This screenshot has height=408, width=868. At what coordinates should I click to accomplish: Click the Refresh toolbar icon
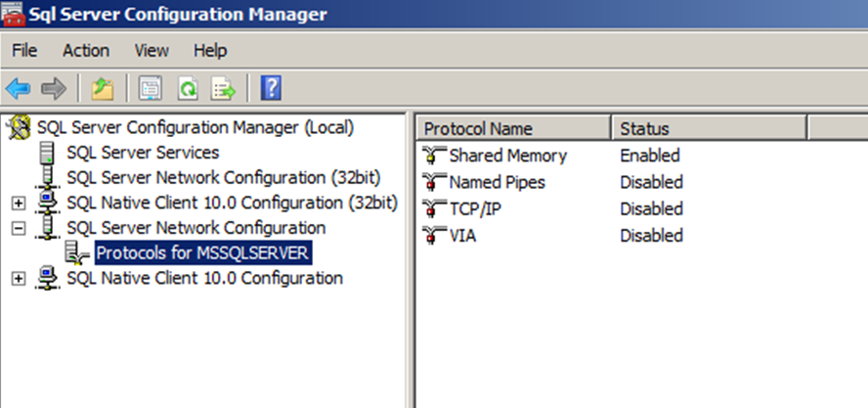click(188, 89)
